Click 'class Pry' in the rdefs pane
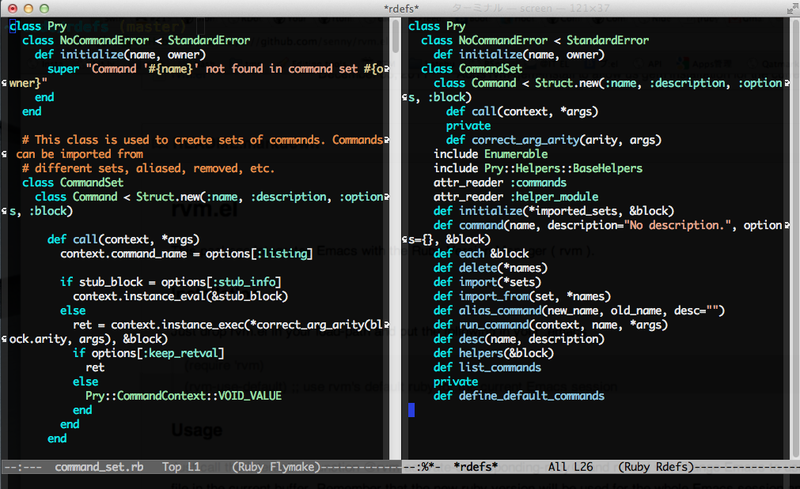The image size is (800, 489). point(437,26)
